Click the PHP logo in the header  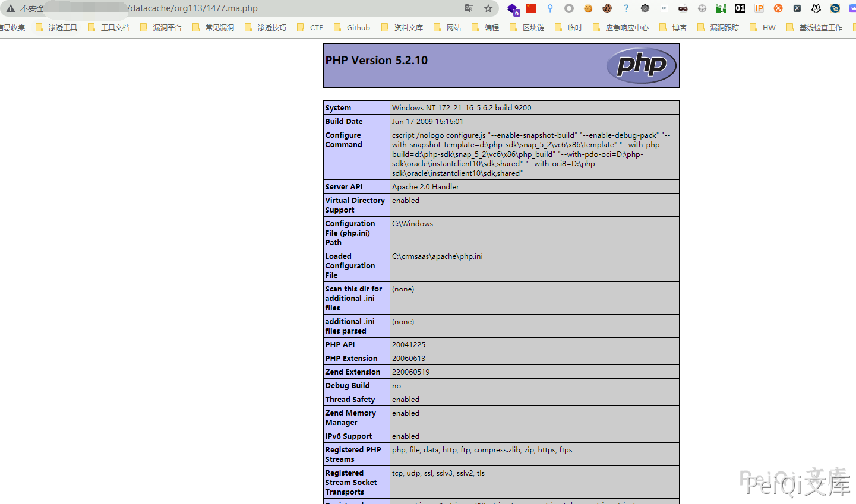point(642,65)
